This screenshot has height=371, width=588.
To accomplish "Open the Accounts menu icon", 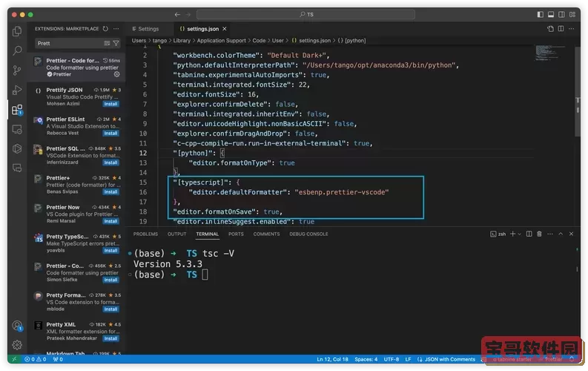I will (x=17, y=326).
